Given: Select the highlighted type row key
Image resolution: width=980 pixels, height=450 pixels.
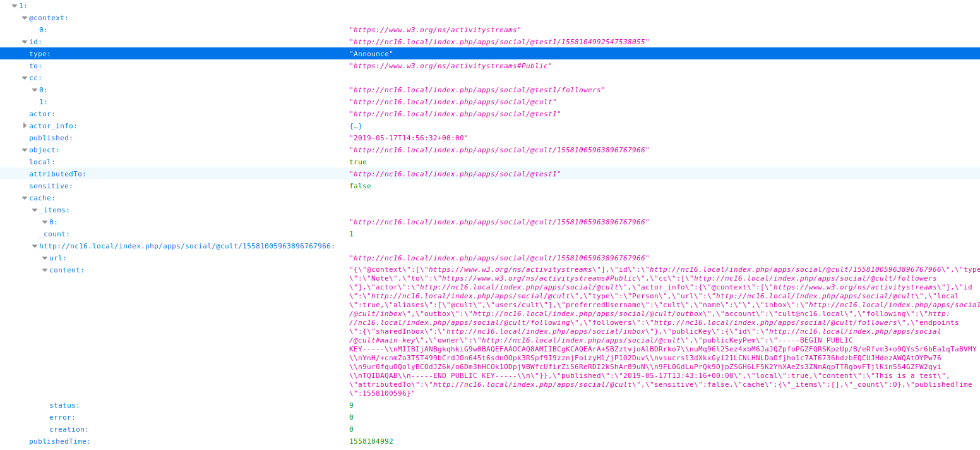Looking at the screenshot, I should pos(40,54).
